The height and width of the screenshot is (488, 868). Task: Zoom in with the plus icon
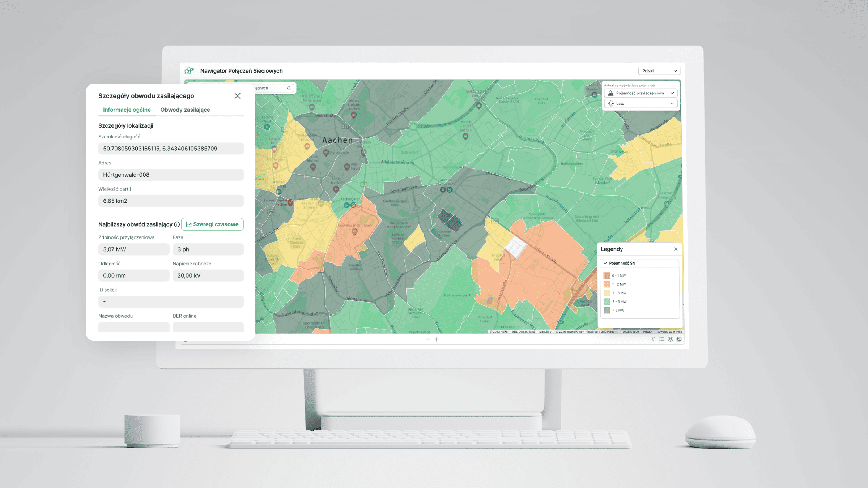(437, 339)
